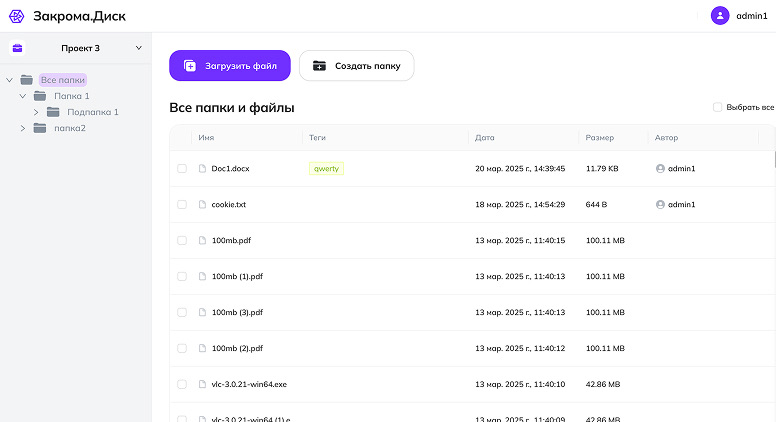Open папка2 in the folder tree
Image resolution: width=776 pixels, height=422 pixels.
(x=70, y=128)
